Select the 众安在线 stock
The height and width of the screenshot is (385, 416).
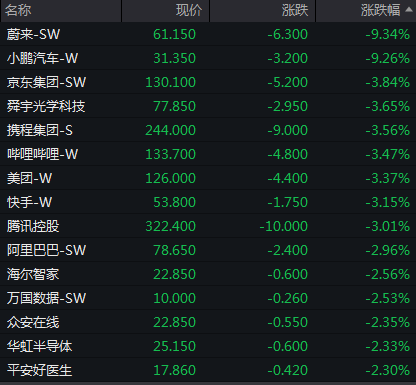click(x=208, y=322)
